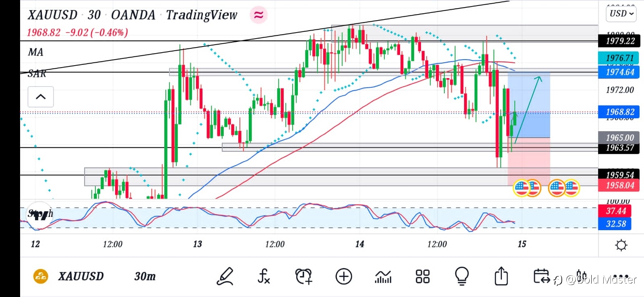Select the MA indicator label
Image resolution: width=644 pixels, height=297 pixels.
(x=35, y=52)
